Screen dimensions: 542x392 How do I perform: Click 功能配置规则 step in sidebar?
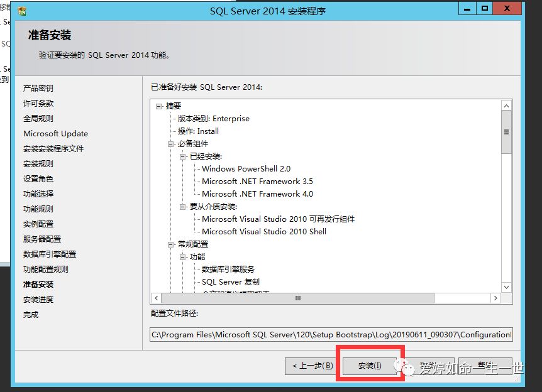coord(46,269)
